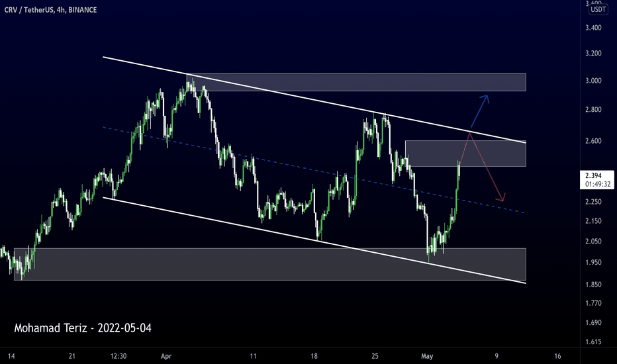
Task: Click the 2.800 price axis label
Action: pos(593,110)
